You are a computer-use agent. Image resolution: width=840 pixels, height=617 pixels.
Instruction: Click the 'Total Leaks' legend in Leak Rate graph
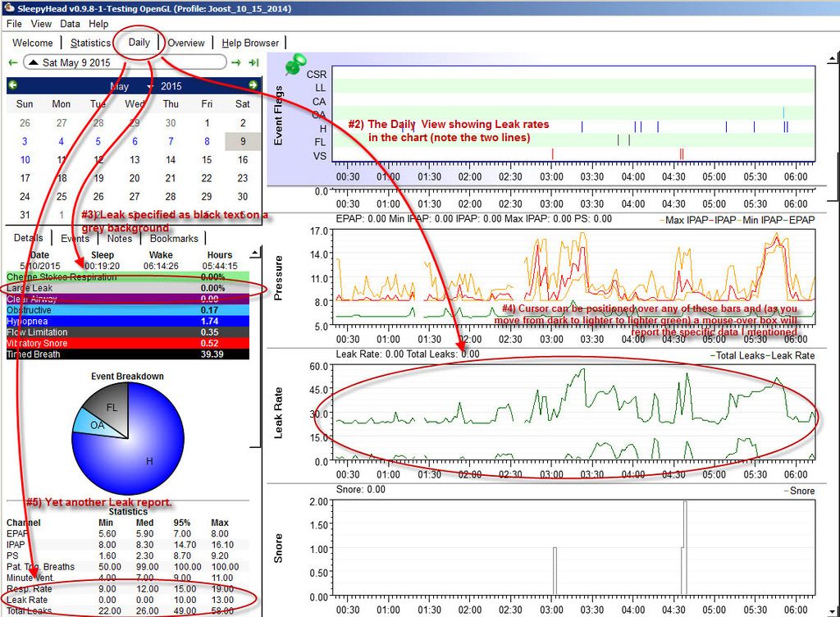[739, 355]
